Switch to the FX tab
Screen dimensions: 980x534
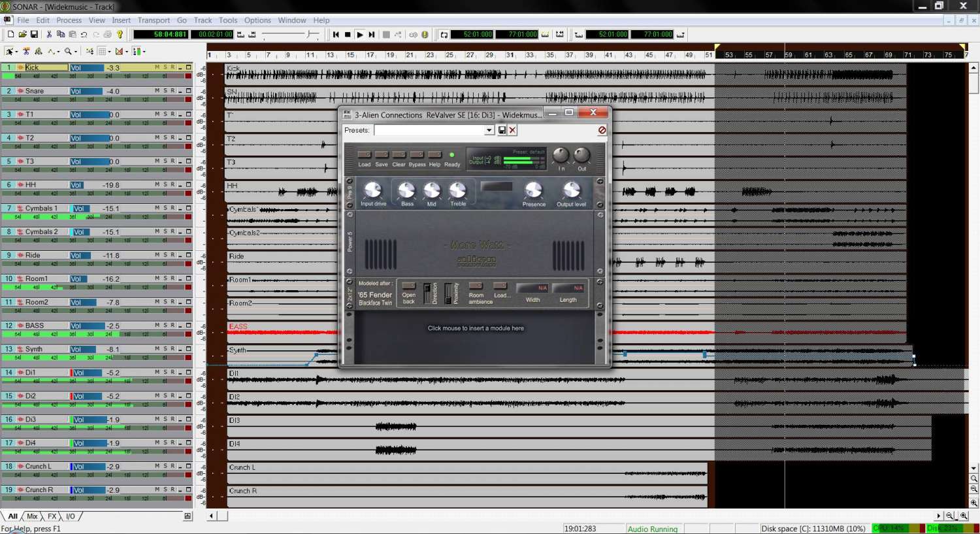pos(52,516)
